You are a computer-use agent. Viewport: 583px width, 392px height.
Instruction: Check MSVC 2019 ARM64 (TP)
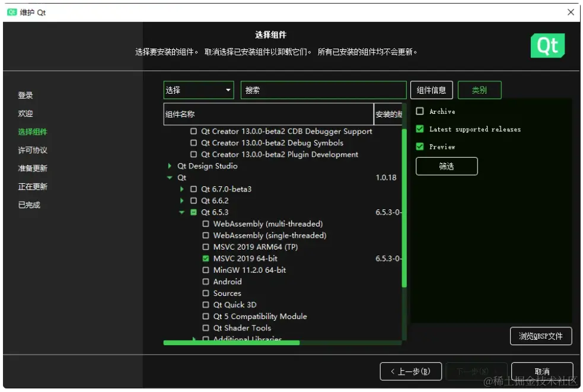point(206,247)
